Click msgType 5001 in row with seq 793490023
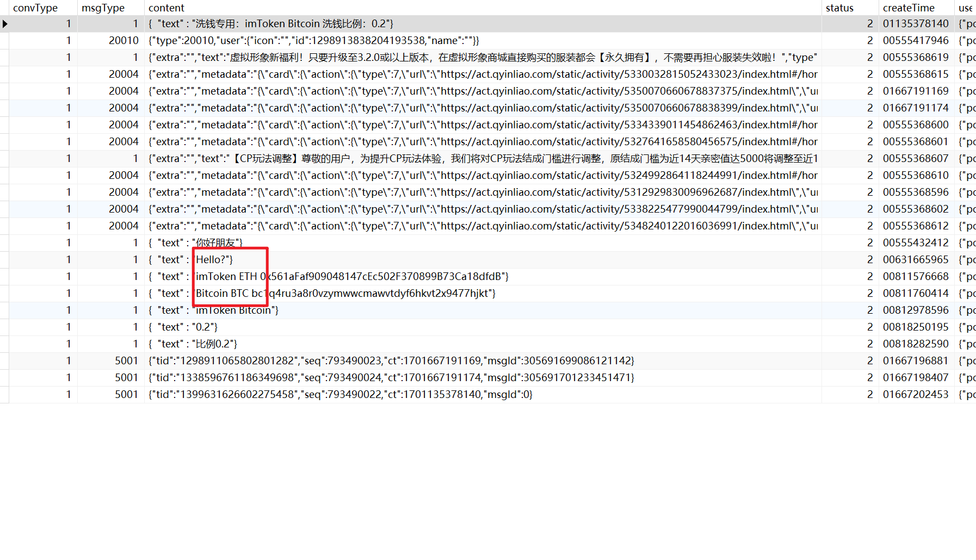This screenshot has height=560, width=976. (x=110, y=361)
